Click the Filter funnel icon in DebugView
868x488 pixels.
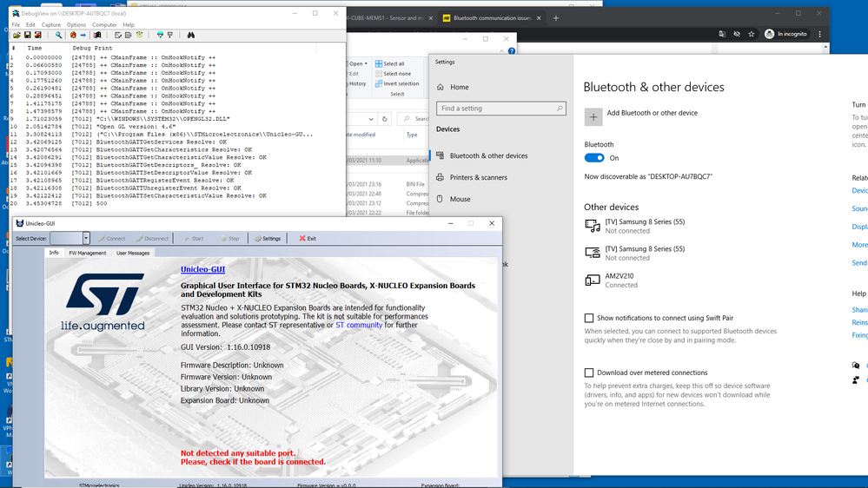pos(160,35)
